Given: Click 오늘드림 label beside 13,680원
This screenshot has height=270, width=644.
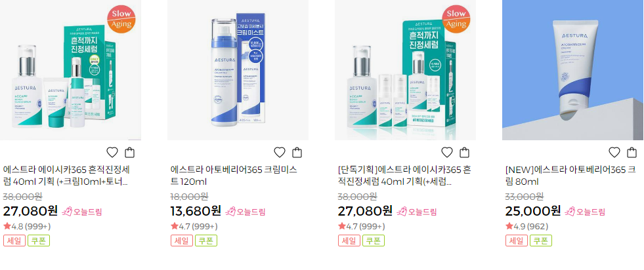Looking at the screenshot, I should pos(246,212).
